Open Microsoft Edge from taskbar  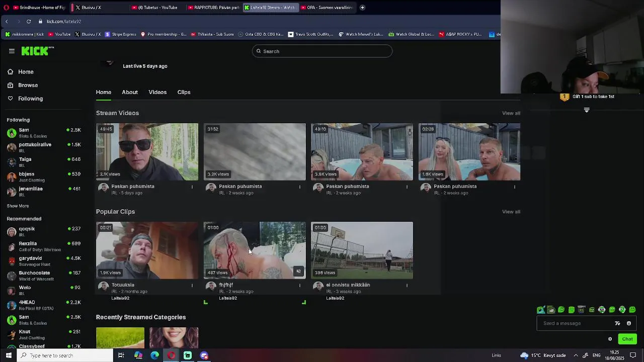point(155,355)
